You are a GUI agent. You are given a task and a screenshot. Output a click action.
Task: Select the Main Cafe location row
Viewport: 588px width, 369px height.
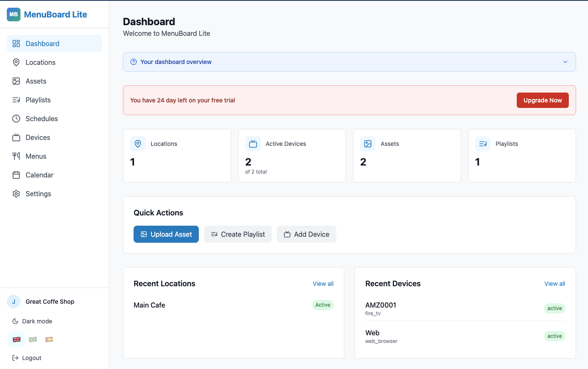(233, 305)
